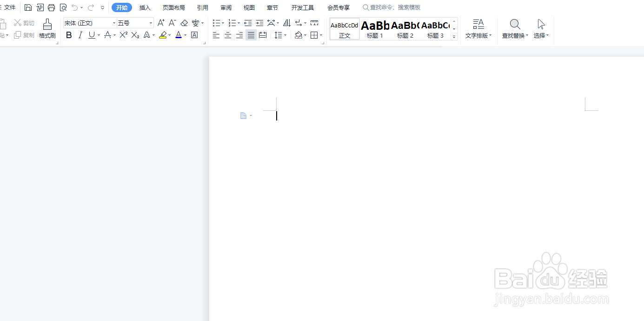Open Print Preview from quick access toolbar
Screen dimensions: 644x321
point(63,7)
